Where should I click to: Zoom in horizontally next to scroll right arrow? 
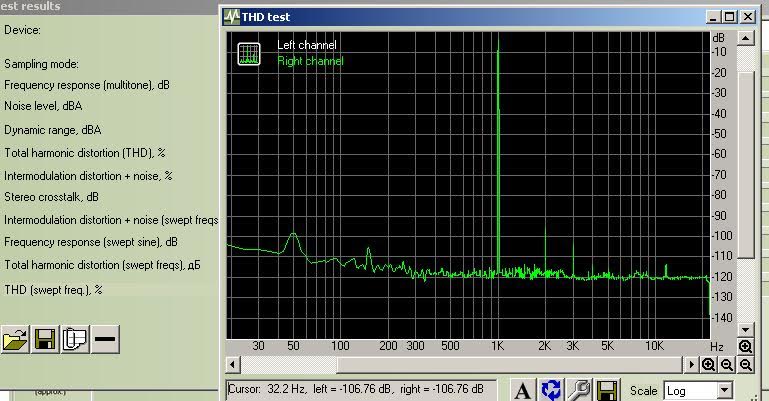coord(708,364)
